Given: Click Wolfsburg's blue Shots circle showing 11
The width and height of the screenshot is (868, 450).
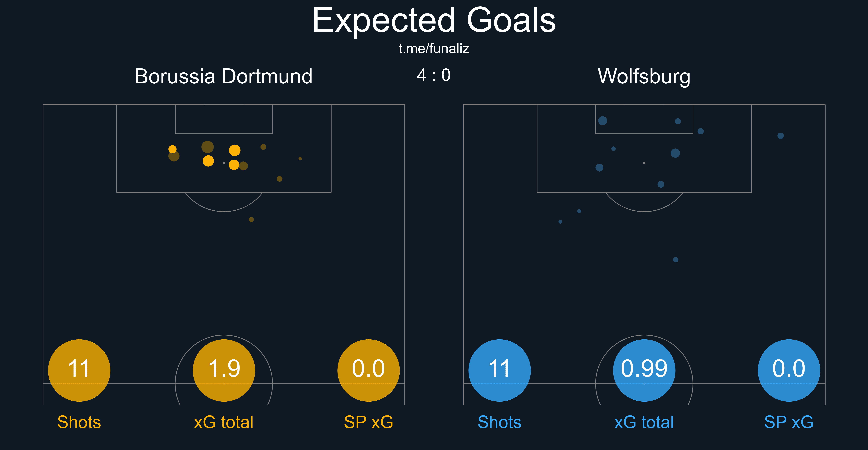Looking at the screenshot, I should (499, 370).
